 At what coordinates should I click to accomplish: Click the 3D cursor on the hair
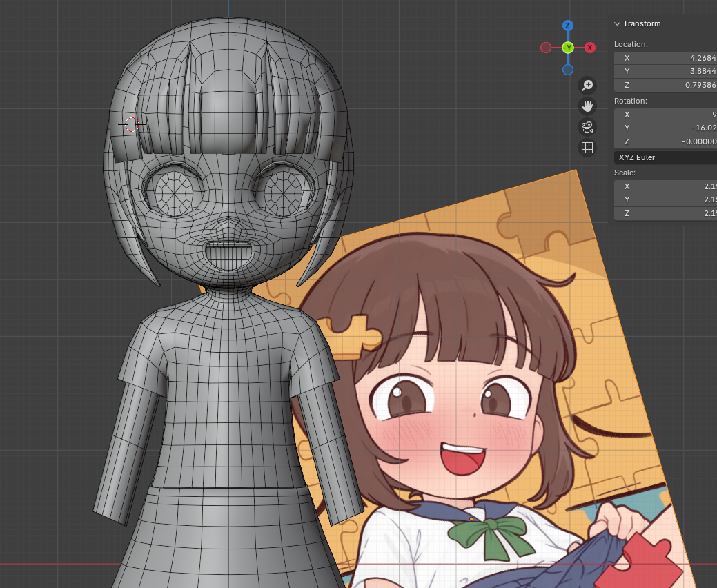pos(132,124)
